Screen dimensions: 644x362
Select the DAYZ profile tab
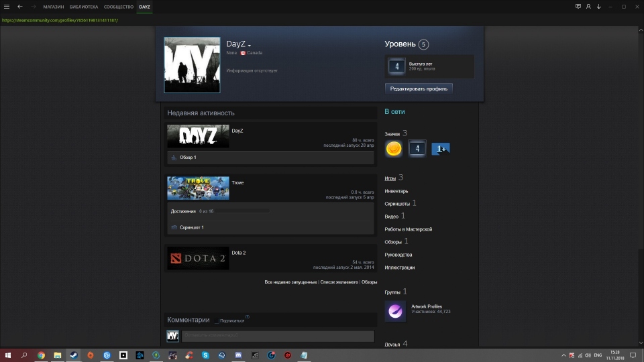[145, 7]
